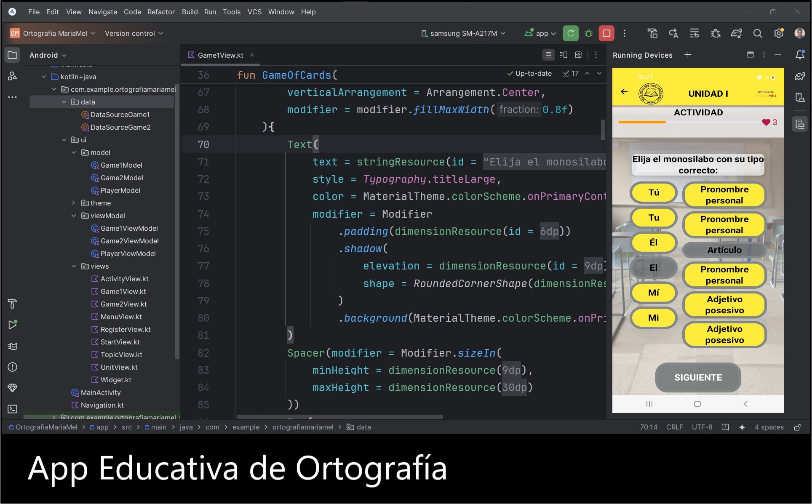Viewport: 812px width, 504px height.
Task: Tap the Artículo answer card
Action: [724, 250]
